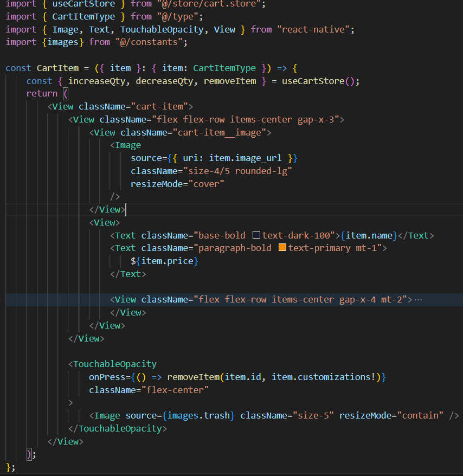Click CartItemType in the type annotation

(224, 68)
